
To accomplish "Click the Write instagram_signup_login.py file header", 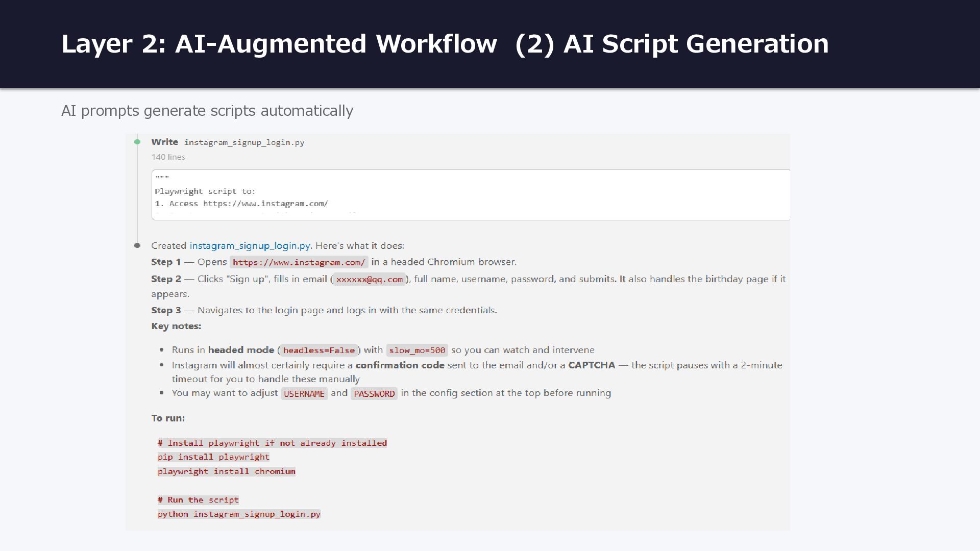I will tap(228, 142).
